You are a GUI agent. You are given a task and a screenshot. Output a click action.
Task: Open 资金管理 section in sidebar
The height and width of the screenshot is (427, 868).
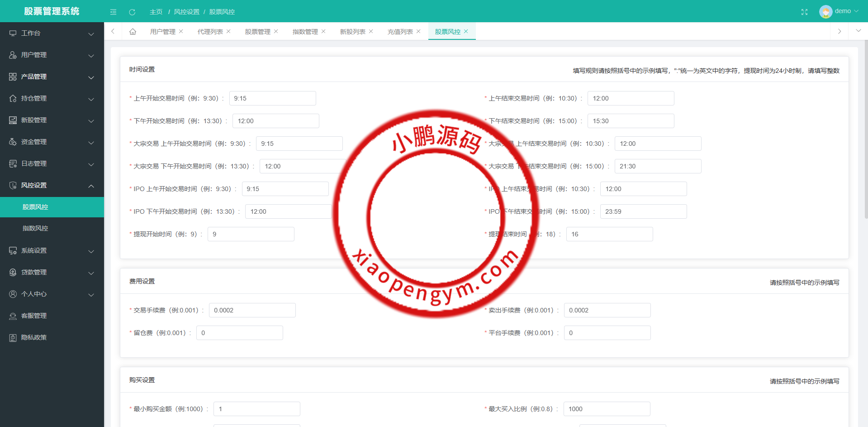coord(34,141)
